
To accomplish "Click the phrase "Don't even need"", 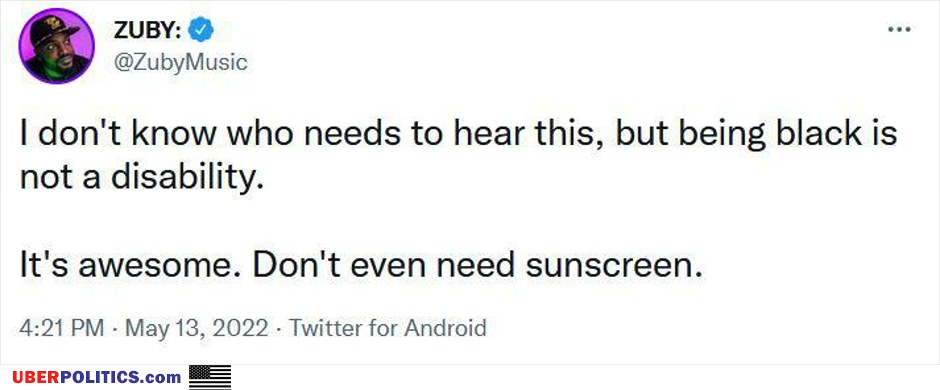I will tap(384, 265).
